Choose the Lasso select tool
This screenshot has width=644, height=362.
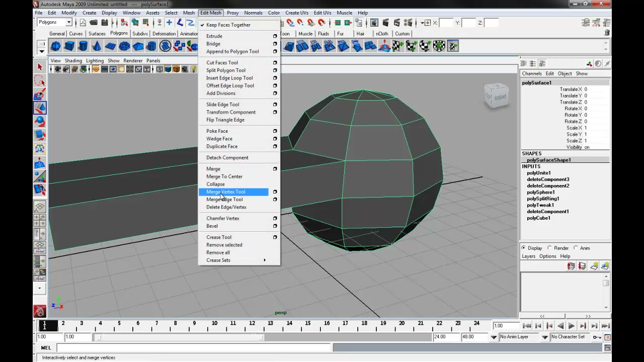40,80
